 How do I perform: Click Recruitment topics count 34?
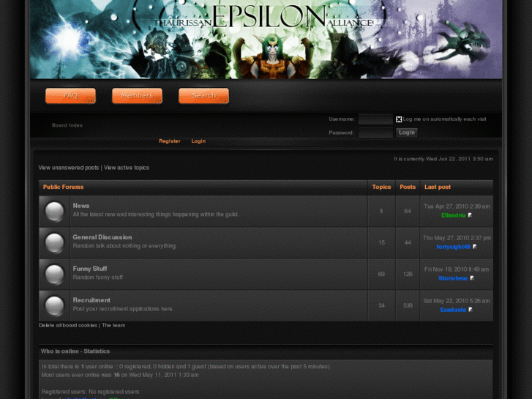pyautogui.click(x=381, y=305)
